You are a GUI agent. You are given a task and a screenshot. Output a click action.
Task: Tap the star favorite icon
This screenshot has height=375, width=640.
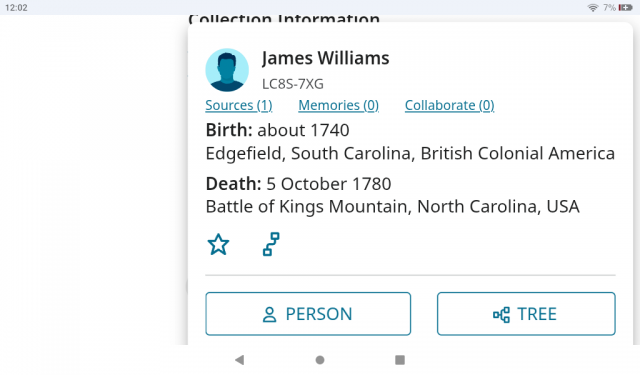pyautogui.click(x=218, y=244)
